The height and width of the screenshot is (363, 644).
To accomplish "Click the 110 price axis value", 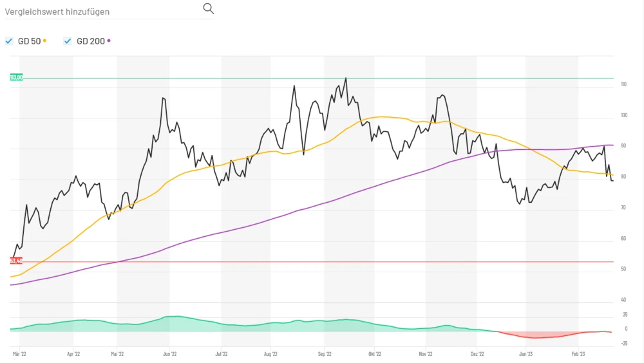I will click(623, 85).
